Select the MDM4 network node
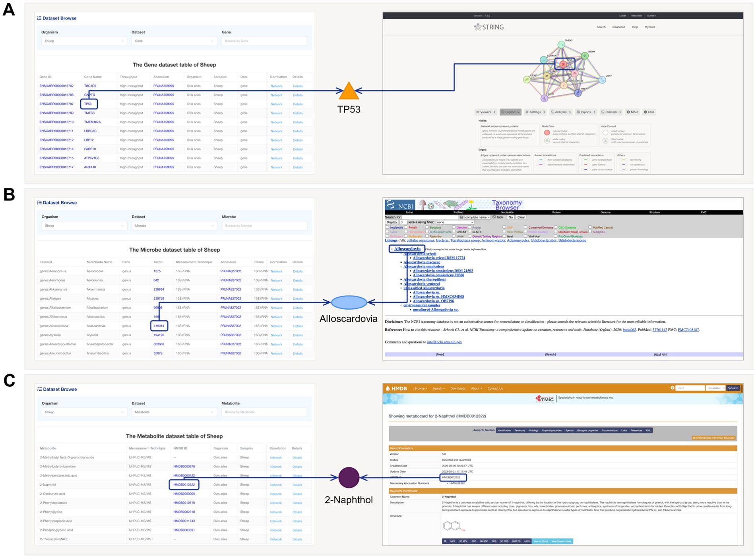This screenshot has width=756, height=558. click(x=585, y=56)
